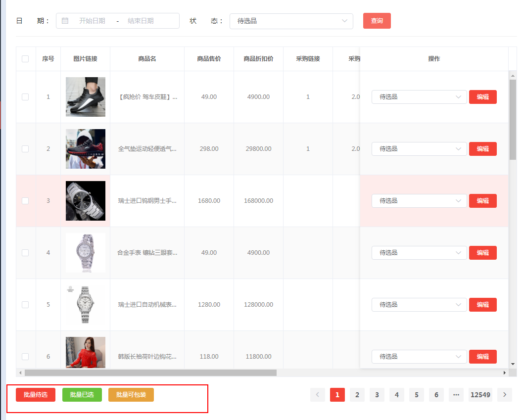Open diamond watch thumbnail in row 4
The image size is (524, 420).
tap(86, 253)
